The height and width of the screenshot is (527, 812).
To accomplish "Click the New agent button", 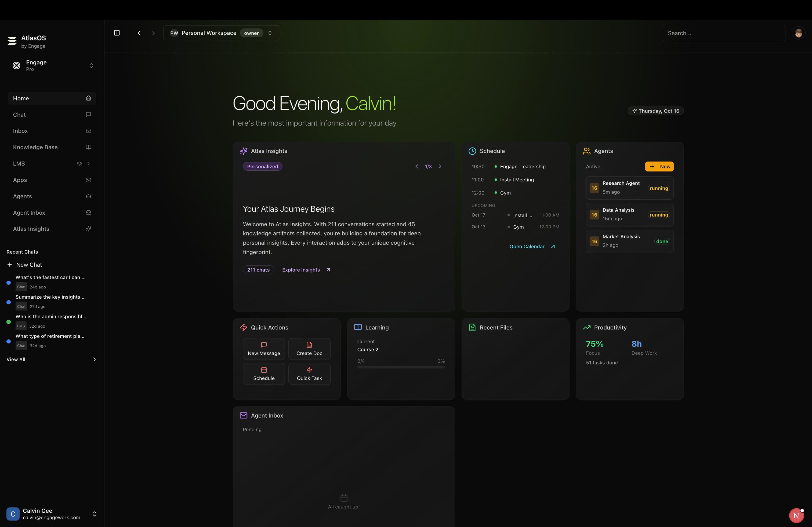I will [x=659, y=166].
